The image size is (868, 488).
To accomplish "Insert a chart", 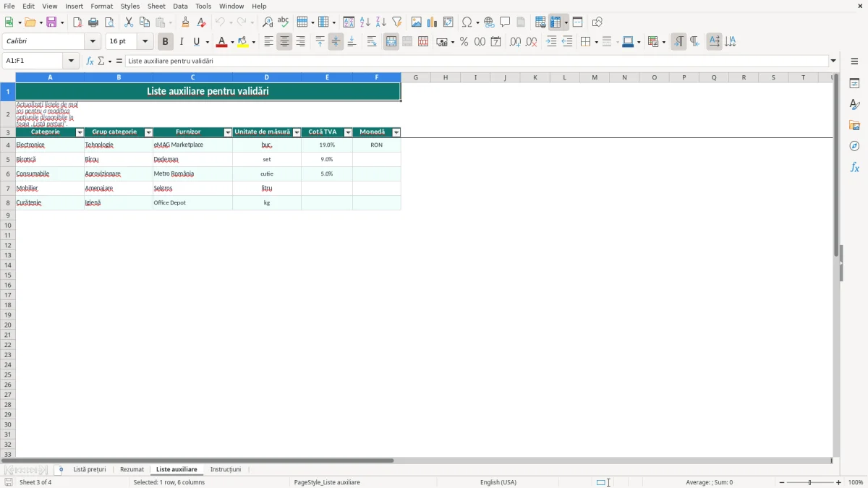I will click(433, 22).
